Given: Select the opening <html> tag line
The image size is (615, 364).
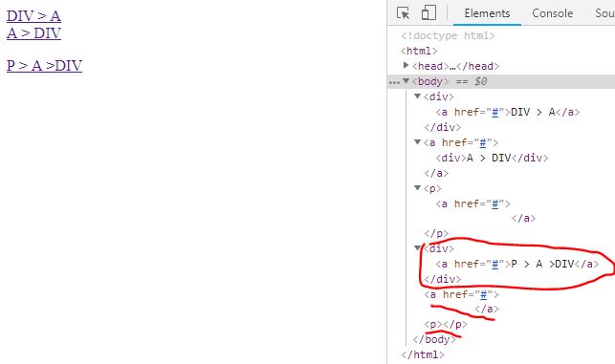Looking at the screenshot, I should click(x=419, y=51).
